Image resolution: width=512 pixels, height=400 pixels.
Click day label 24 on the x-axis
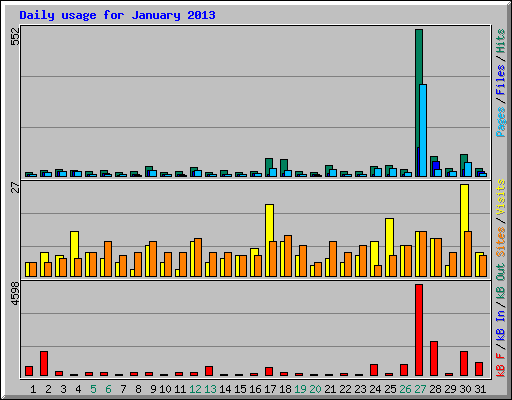point(375,389)
